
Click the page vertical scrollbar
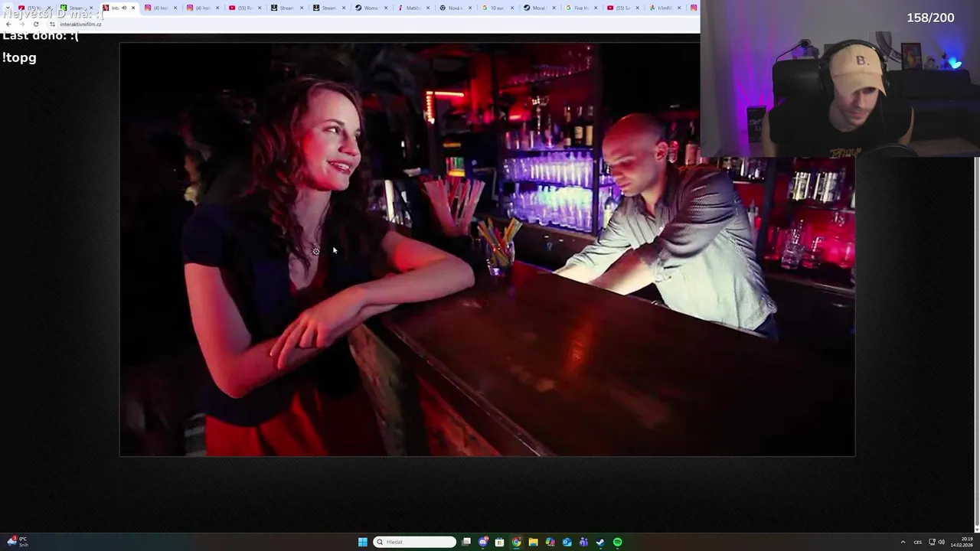tap(976, 344)
